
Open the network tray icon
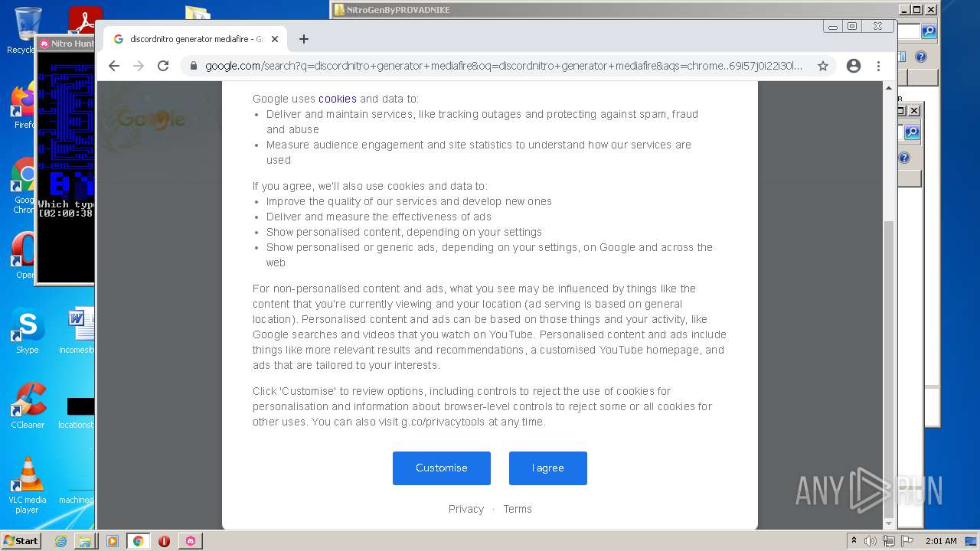(x=889, y=541)
